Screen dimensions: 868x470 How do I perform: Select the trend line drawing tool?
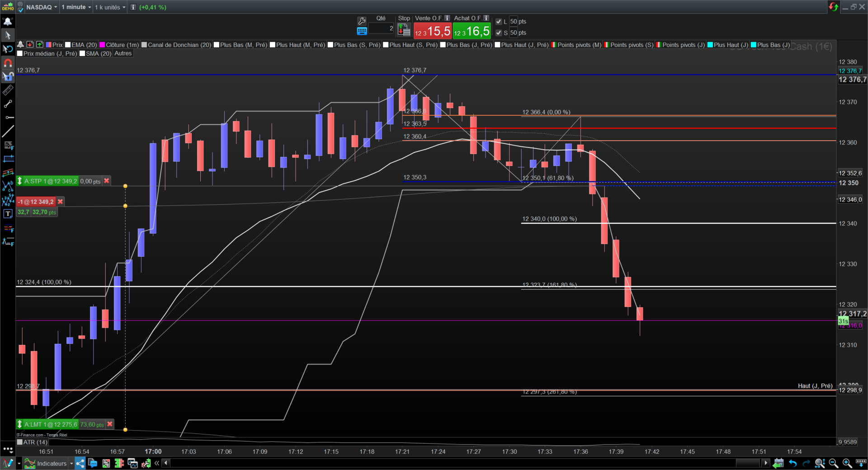coord(8,132)
